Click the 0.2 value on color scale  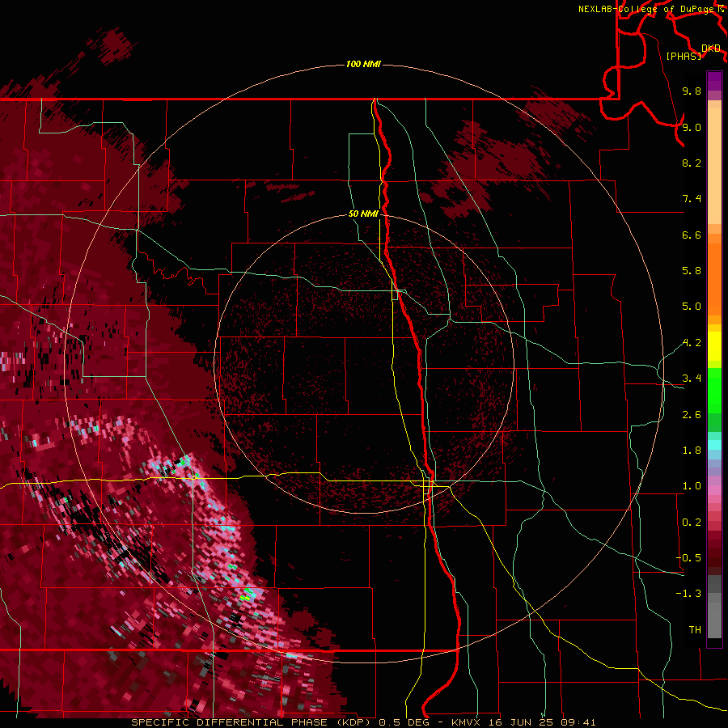692,523
